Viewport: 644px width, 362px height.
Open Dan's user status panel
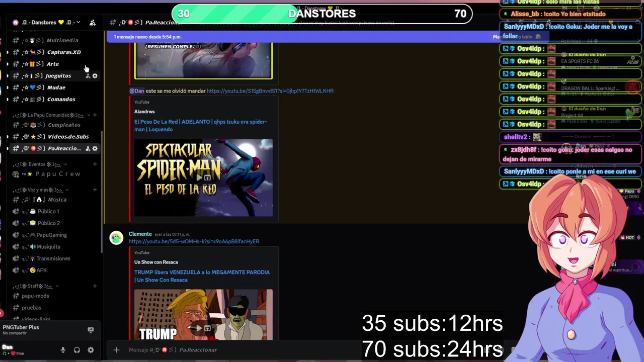tap(28, 350)
